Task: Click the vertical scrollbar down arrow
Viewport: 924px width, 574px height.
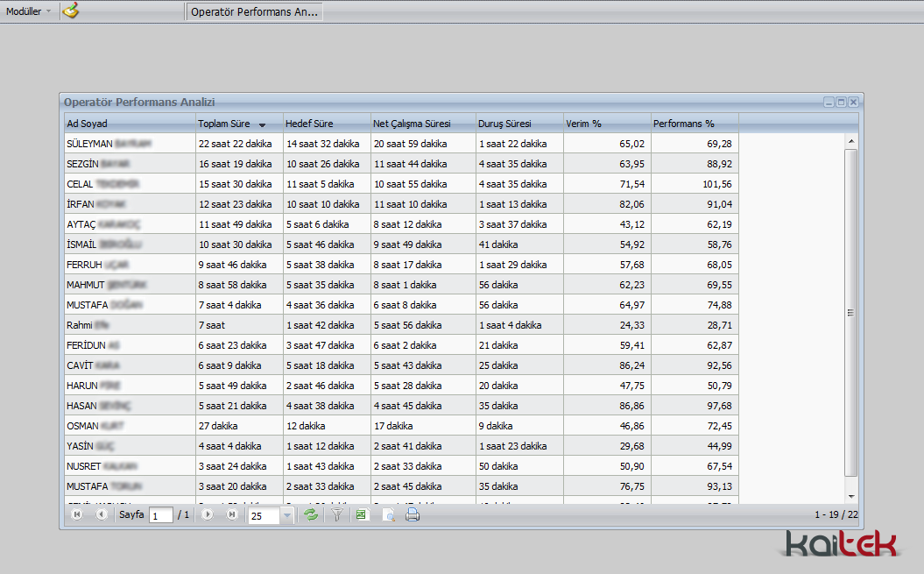Action: (850, 497)
